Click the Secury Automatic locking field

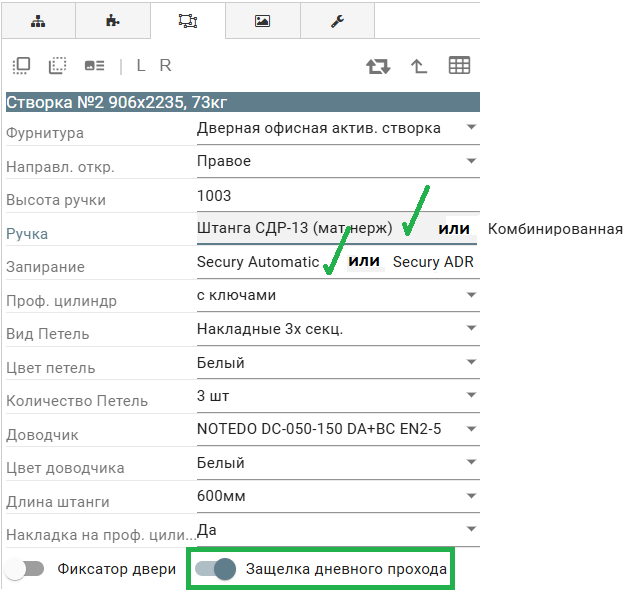point(338,262)
